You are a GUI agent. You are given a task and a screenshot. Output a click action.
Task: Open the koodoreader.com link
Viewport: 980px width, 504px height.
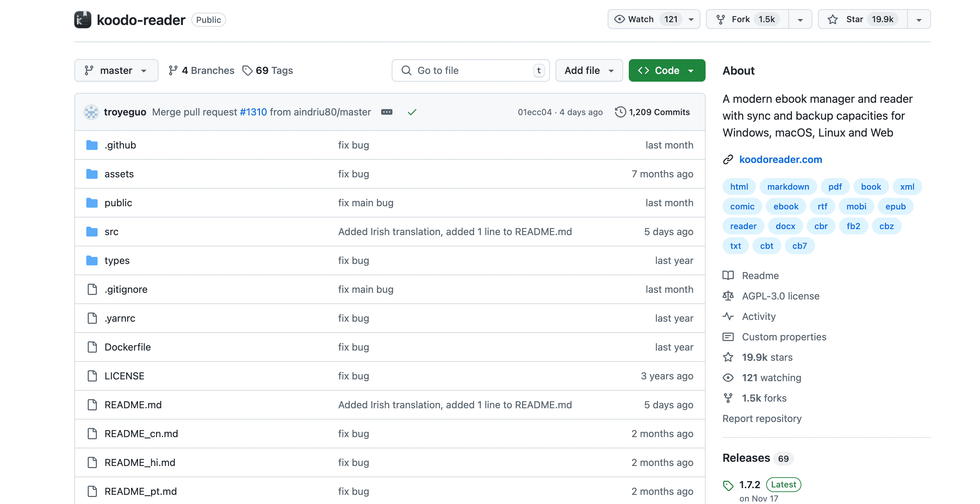pyautogui.click(x=781, y=159)
